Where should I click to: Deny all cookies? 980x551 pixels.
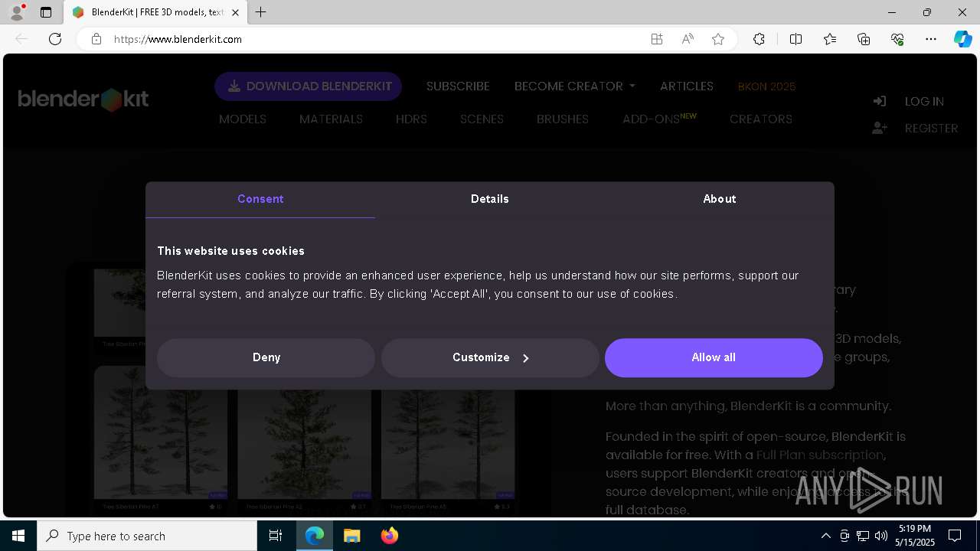click(266, 357)
